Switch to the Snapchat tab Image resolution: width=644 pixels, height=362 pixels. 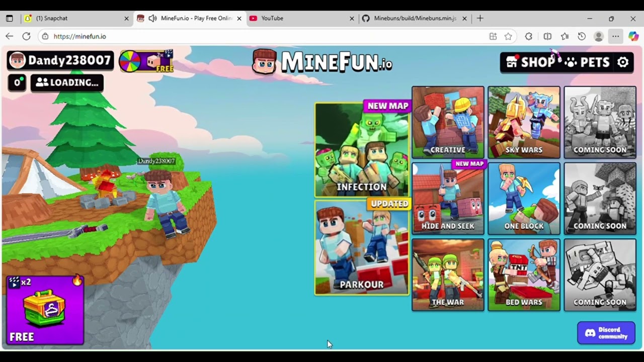pyautogui.click(x=75, y=18)
